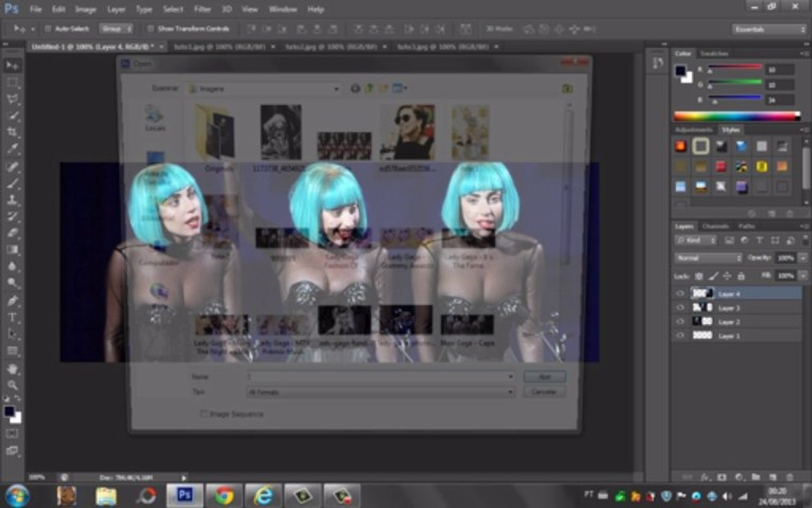Hide Layer 3 with its eye icon

[x=680, y=308]
